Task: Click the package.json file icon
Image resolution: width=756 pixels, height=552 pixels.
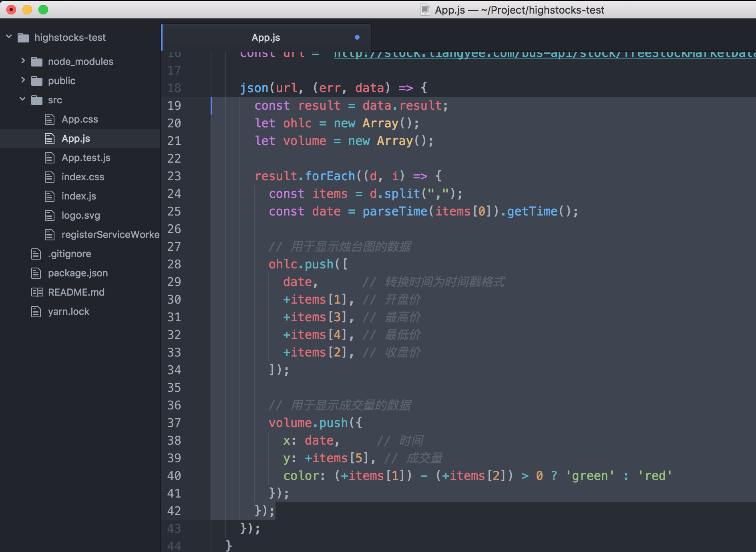Action: [x=36, y=273]
